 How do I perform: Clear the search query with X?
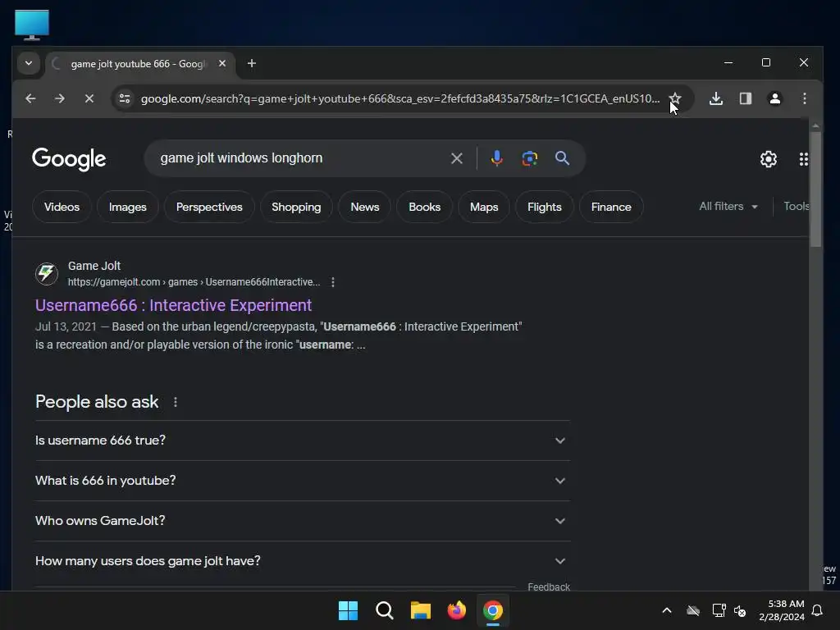point(456,158)
